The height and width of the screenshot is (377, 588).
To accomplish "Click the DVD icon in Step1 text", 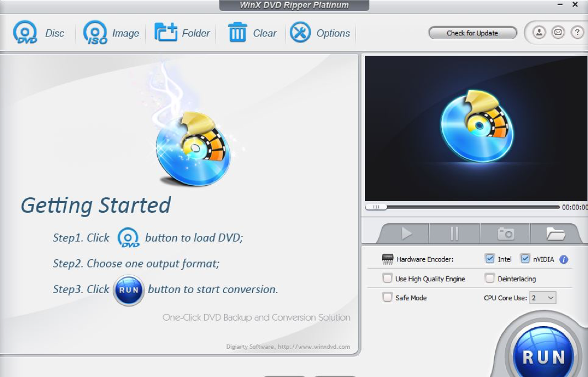I will pyautogui.click(x=128, y=238).
